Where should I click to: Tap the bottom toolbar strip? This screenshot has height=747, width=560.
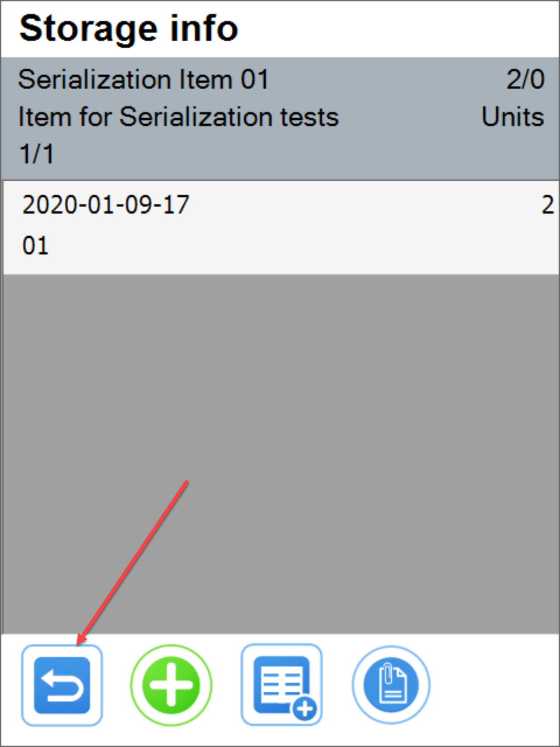tap(280, 686)
